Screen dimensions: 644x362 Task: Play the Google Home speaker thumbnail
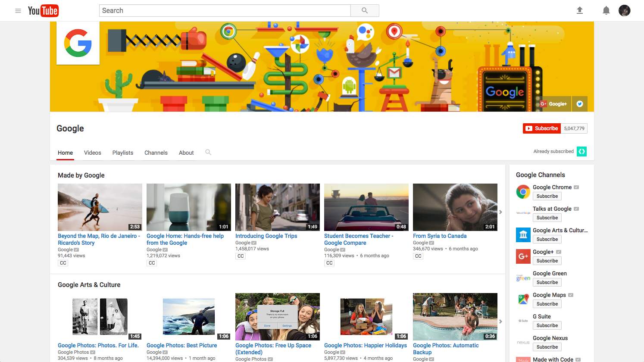(x=189, y=207)
